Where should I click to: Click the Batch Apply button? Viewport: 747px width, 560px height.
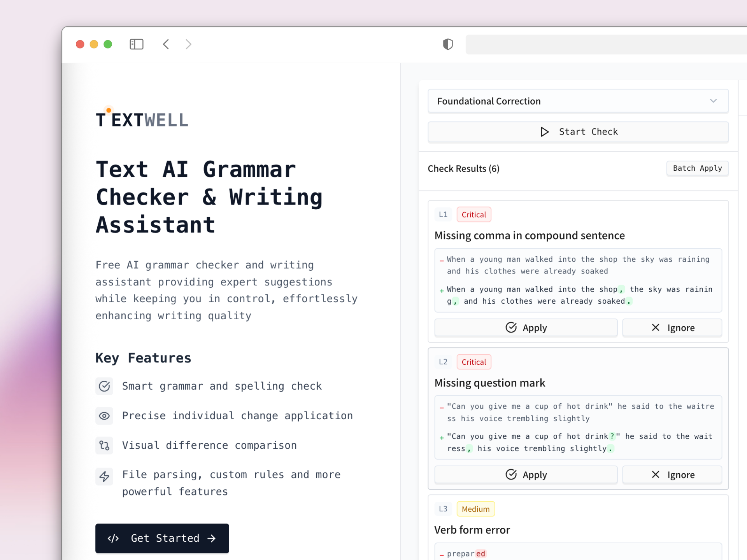[x=697, y=168]
